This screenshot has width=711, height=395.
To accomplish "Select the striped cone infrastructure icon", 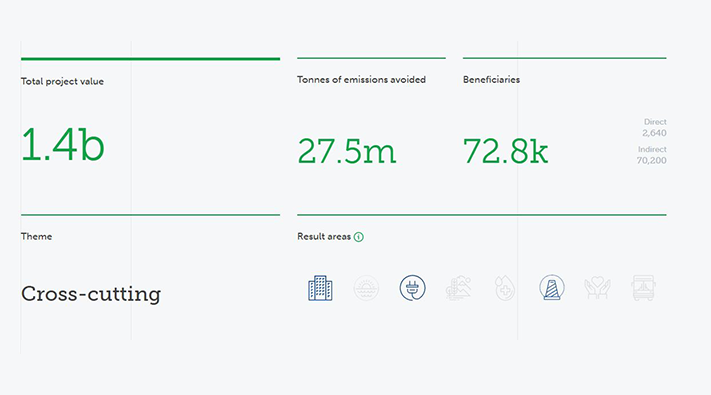I will (552, 288).
